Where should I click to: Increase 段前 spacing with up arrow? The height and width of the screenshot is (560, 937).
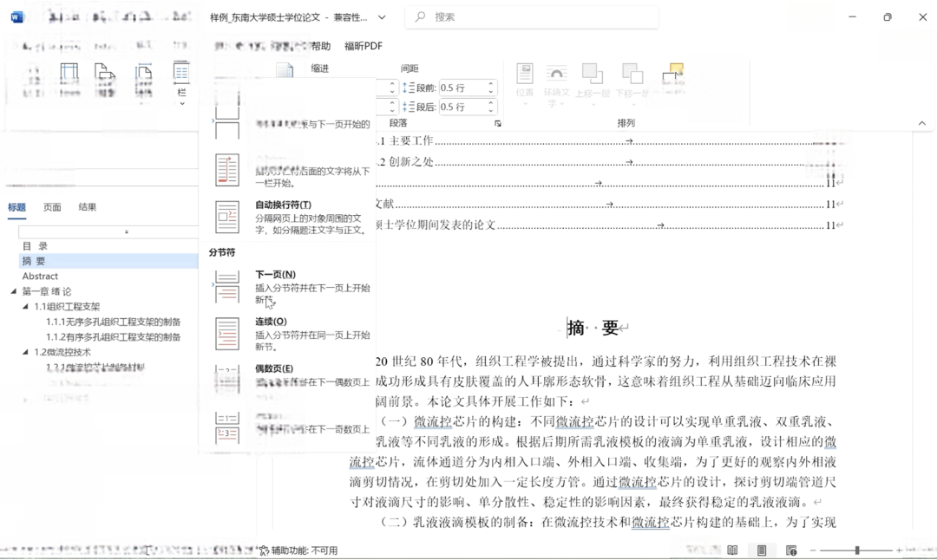pos(490,84)
